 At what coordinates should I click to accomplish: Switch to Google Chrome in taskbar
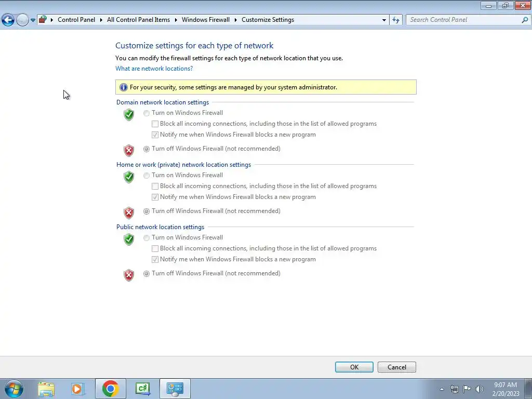pyautogui.click(x=110, y=389)
